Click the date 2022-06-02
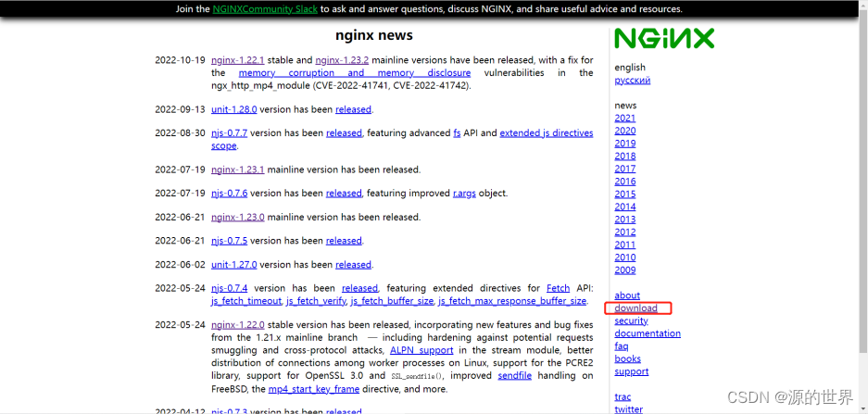Image resolution: width=868 pixels, height=414 pixels. click(180, 265)
